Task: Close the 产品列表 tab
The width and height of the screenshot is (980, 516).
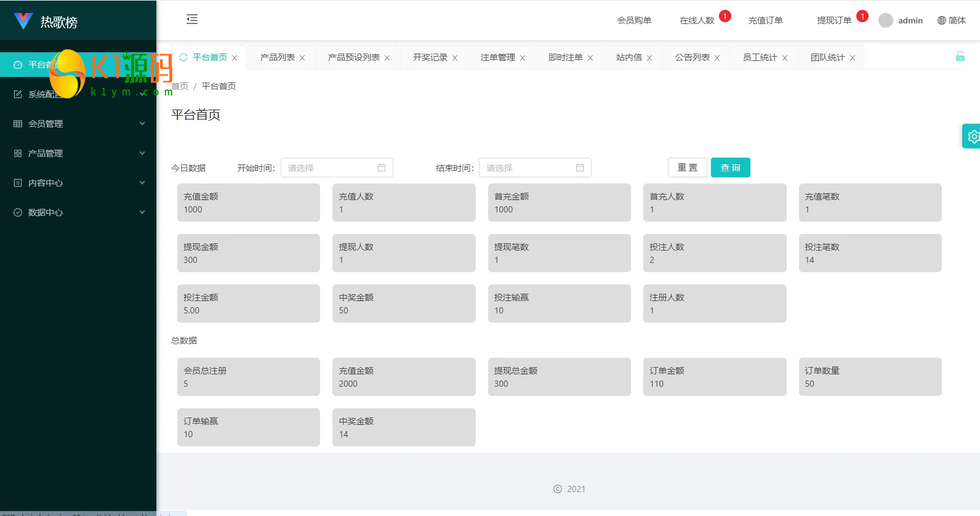Action: pos(302,58)
